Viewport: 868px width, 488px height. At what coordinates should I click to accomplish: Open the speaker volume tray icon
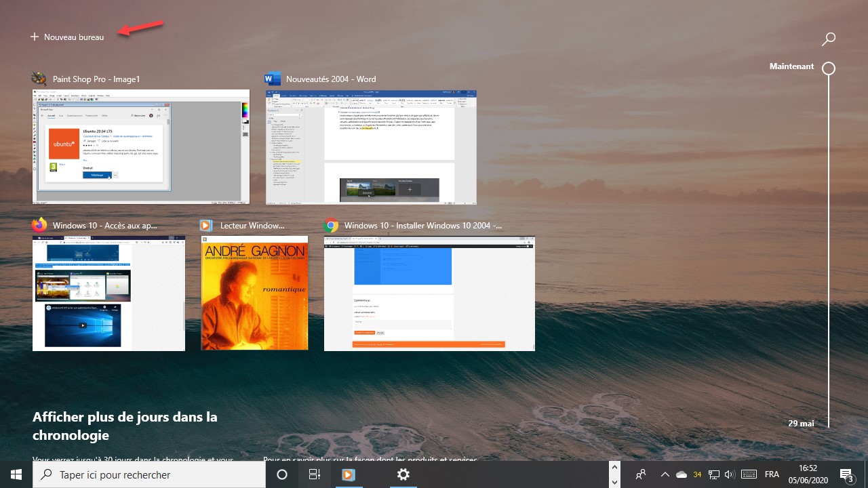pos(730,474)
